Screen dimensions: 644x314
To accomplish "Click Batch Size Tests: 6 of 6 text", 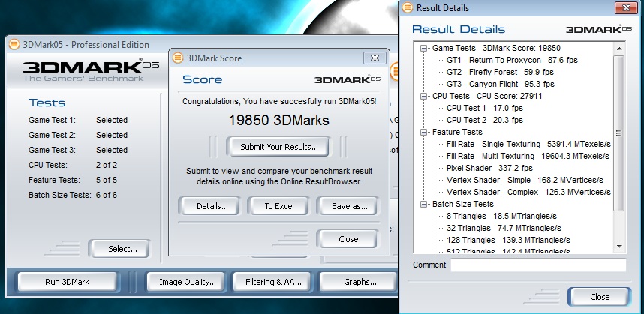I will [x=73, y=195].
